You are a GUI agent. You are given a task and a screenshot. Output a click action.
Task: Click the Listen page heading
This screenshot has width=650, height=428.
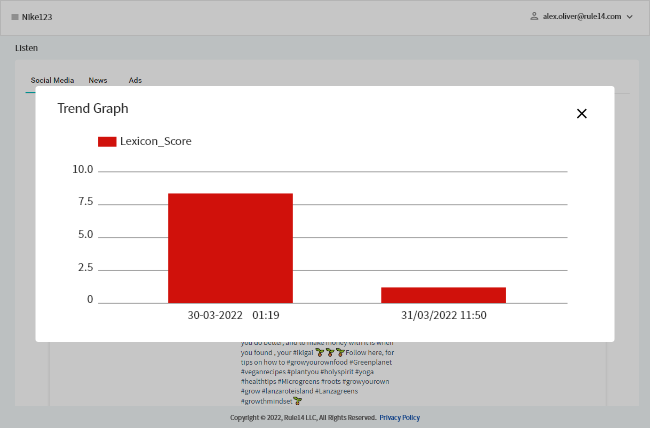click(x=27, y=48)
